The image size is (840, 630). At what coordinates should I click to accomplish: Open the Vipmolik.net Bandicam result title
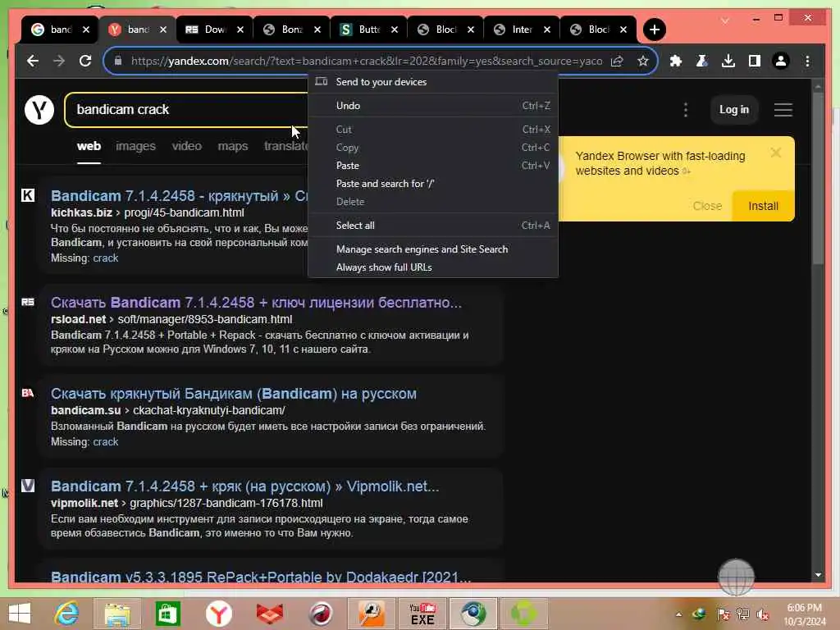(x=244, y=486)
